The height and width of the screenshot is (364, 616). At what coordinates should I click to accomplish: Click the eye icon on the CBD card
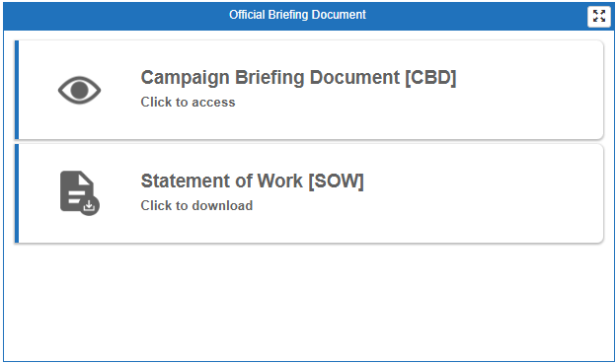(79, 90)
